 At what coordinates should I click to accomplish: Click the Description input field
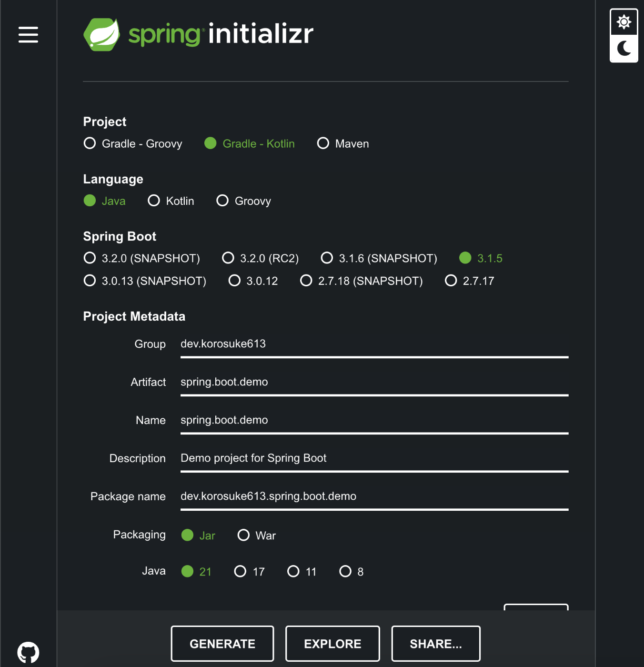coord(374,459)
